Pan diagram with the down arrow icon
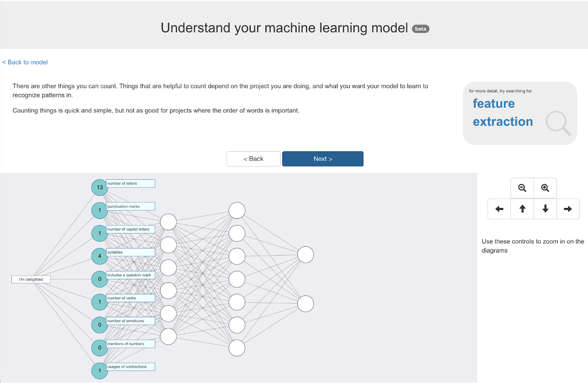 (545, 209)
